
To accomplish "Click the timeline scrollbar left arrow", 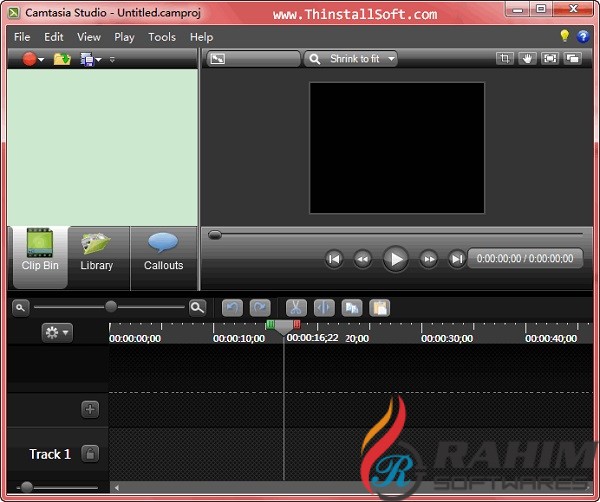I will (116, 488).
